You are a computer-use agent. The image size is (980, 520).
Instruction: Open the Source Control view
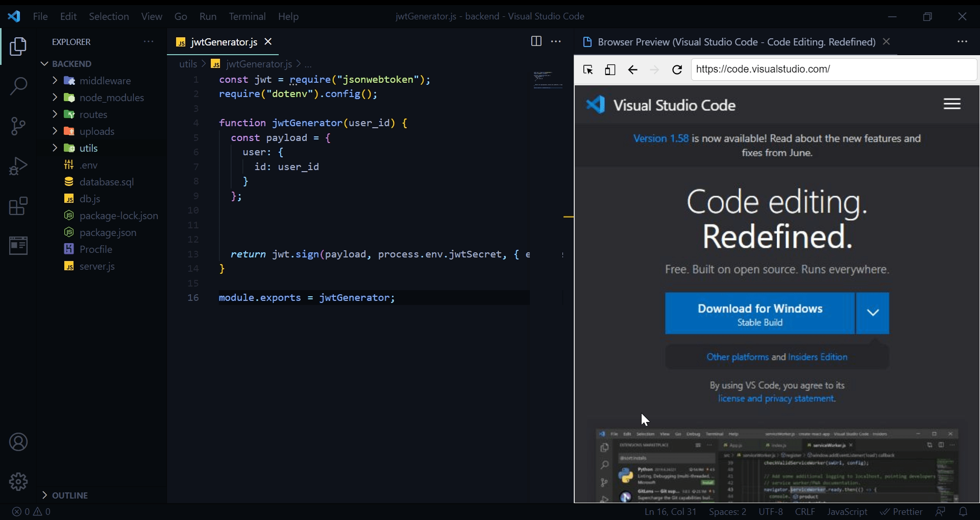click(x=18, y=126)
